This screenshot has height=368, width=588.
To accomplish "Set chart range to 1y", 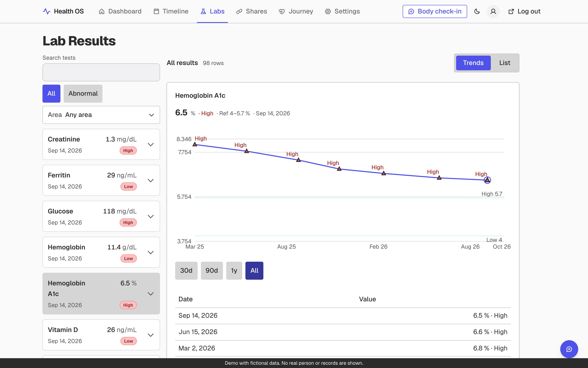I will pos(234,270).
